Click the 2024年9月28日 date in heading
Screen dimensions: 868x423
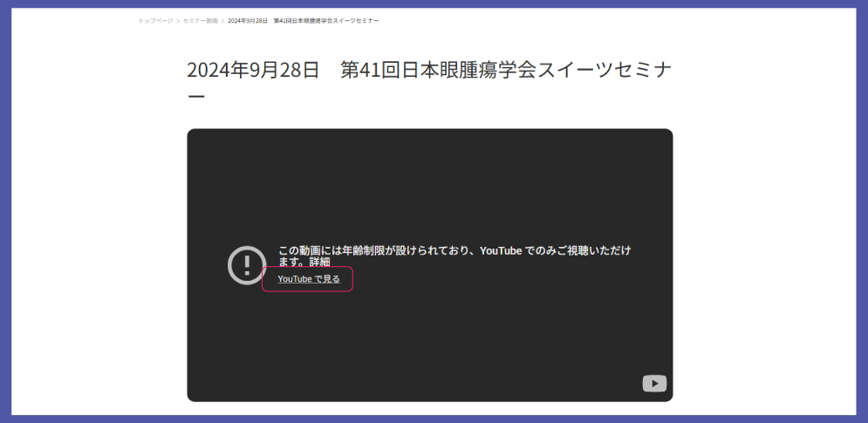tap(253, 71)
